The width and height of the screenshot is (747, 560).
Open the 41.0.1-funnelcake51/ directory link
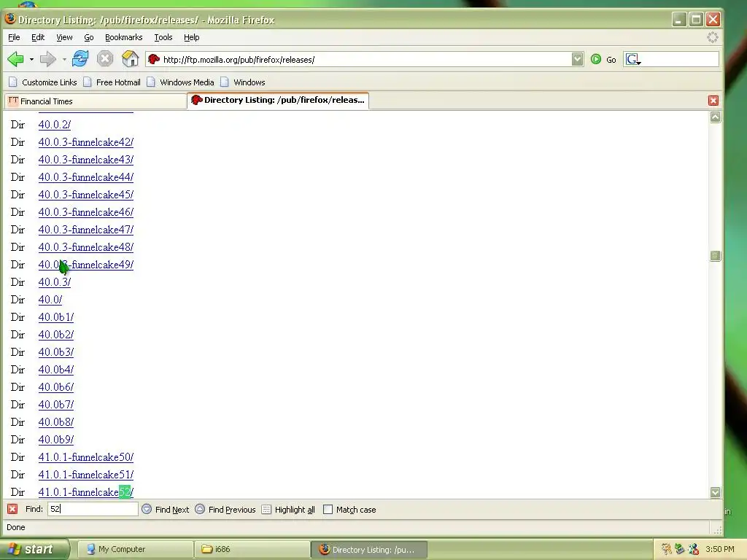(x=86, y=475)
